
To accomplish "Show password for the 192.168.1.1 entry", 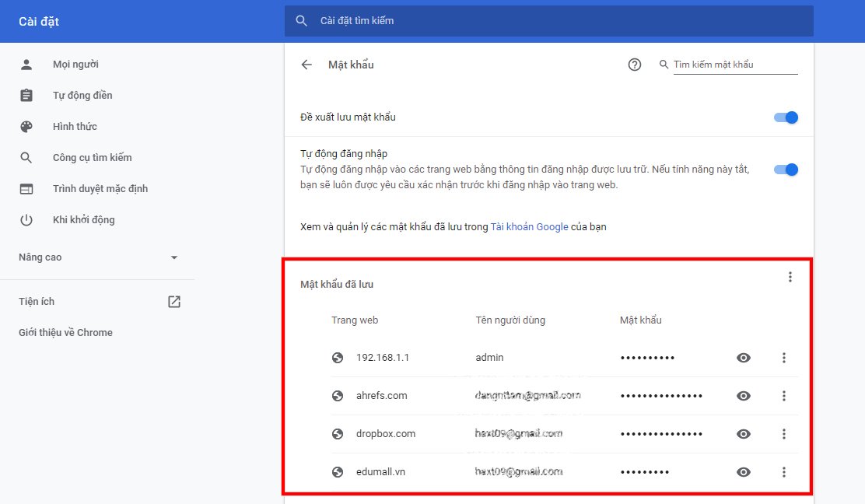I will pos(744,358).
